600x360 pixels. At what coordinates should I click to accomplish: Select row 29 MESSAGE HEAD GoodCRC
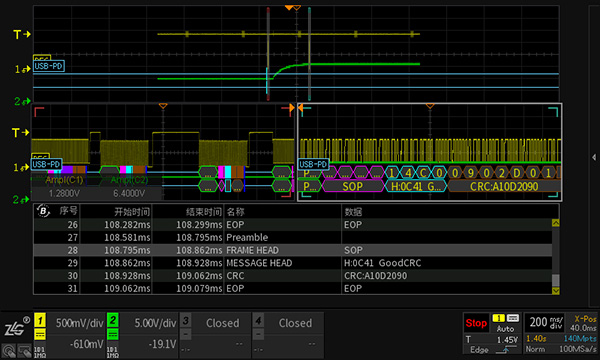pos(293,263)
